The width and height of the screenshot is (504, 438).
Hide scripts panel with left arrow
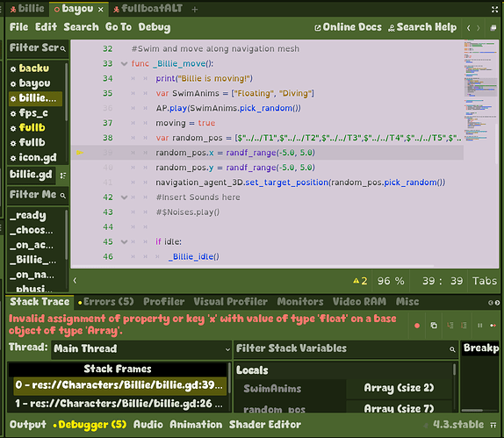(x=75, y=281)
